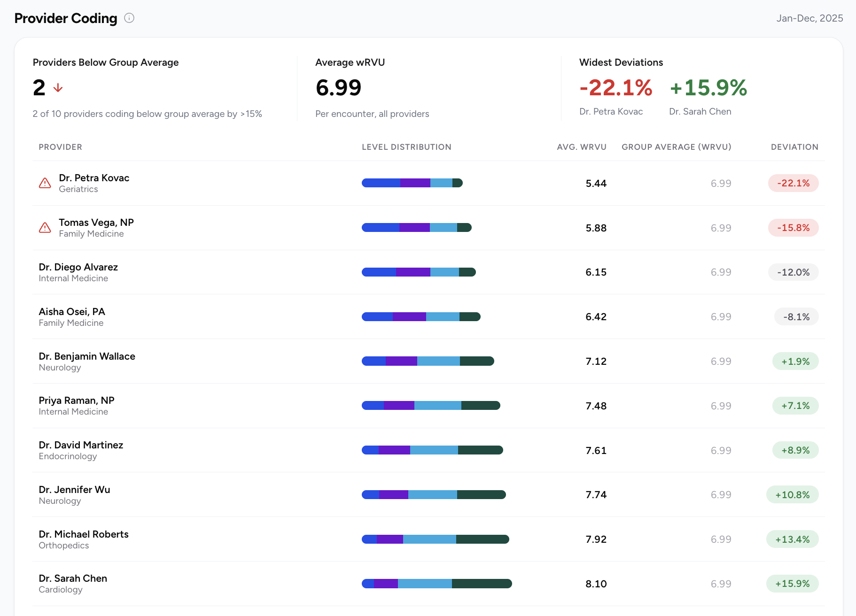Click the warning icon next to Tomas Vega, NP
Viewport: 856px width, 616px height.
45,228
